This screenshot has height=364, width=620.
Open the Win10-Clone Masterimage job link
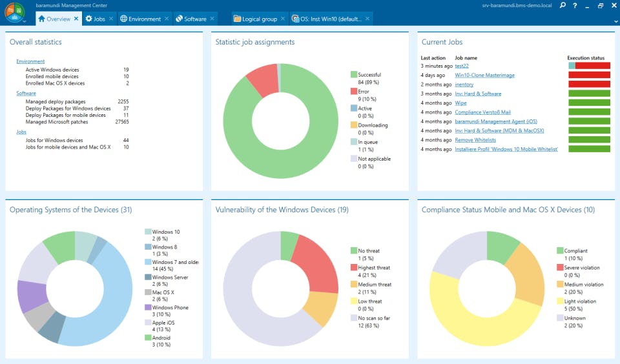(x=484, y=75)
